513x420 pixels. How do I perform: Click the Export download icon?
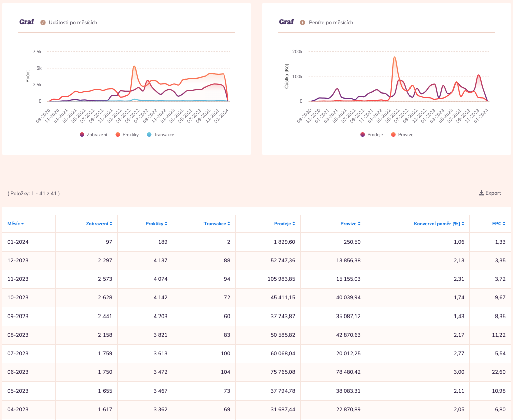(481, 193)
